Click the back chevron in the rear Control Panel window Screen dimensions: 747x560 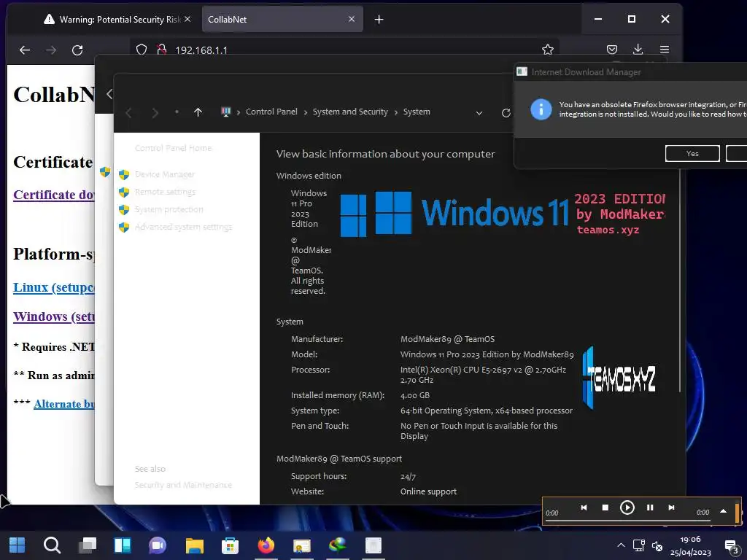pyautogui.click(x=109, y=94)
